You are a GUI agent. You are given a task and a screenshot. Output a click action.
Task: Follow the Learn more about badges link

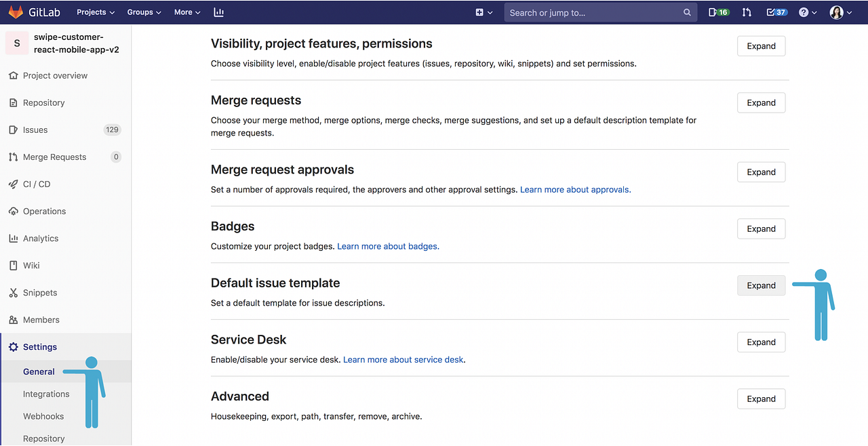(x=388, y=246)
